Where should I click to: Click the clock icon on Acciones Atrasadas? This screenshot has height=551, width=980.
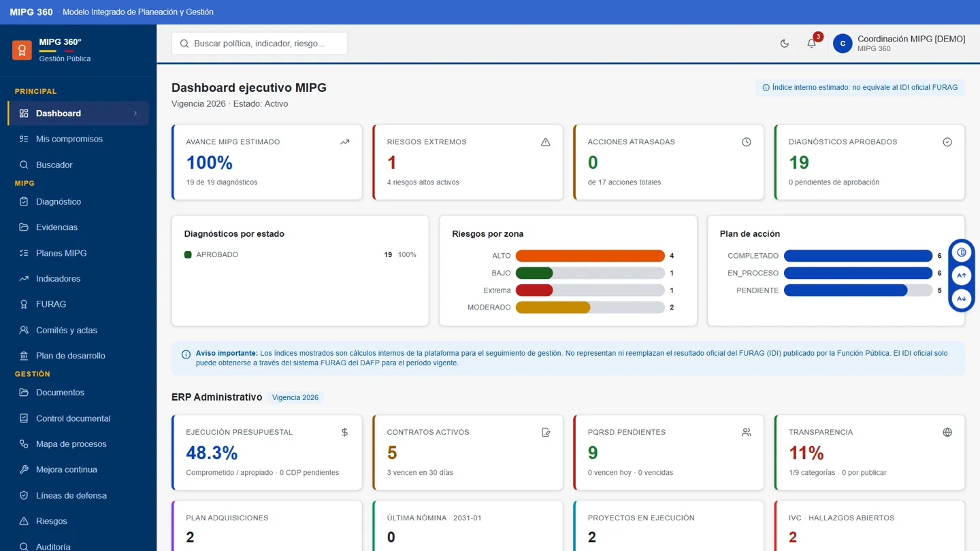(747, 142)
